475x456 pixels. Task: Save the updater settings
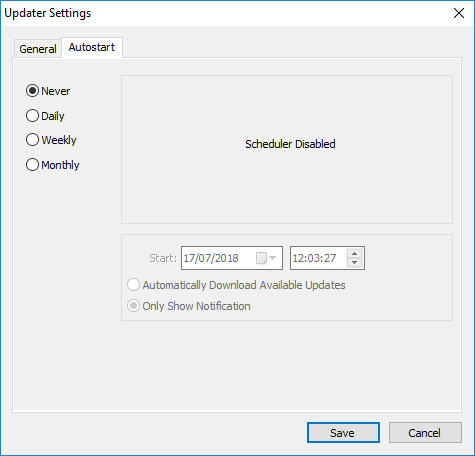pyautogui.click(x=343, y=433)
